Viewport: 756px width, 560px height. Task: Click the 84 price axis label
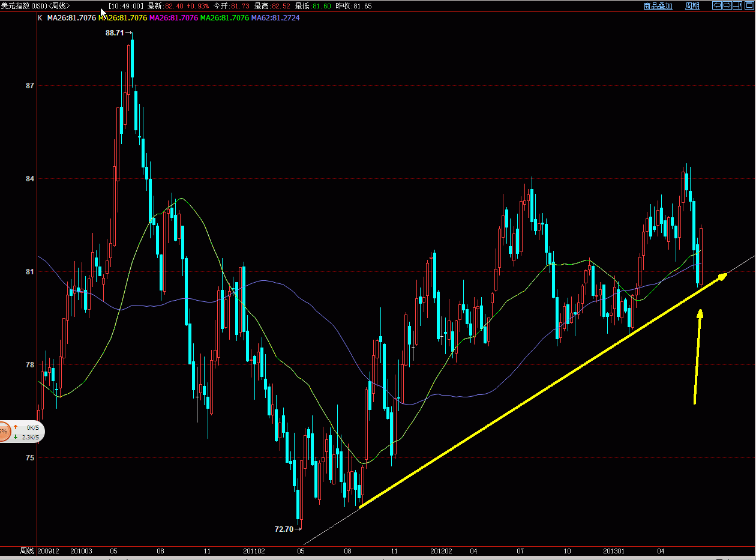pos(31,179)
